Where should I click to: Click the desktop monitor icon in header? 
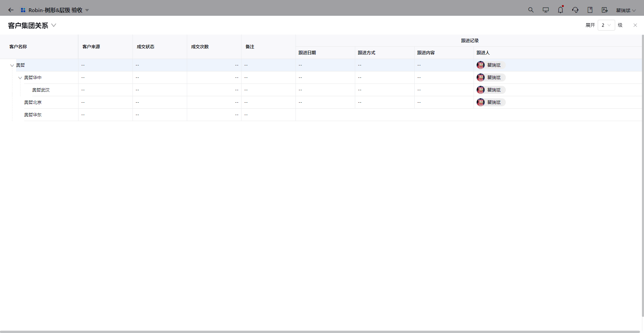(546, 10)
